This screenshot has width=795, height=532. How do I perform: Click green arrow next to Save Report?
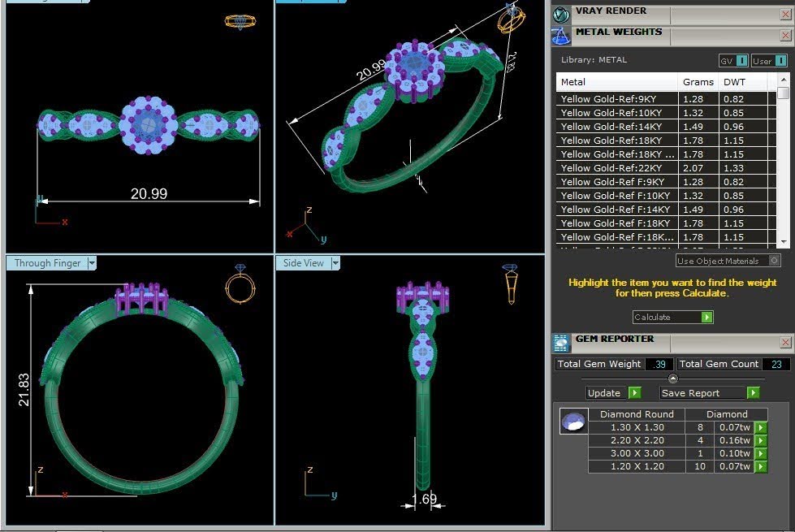pyautogui.click(x=754, y=392)
